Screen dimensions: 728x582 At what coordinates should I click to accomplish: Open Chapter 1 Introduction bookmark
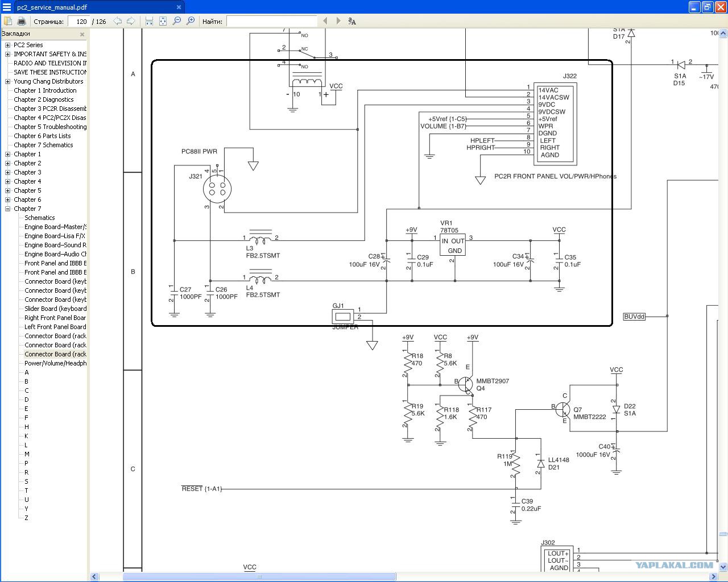coord(45,90)
